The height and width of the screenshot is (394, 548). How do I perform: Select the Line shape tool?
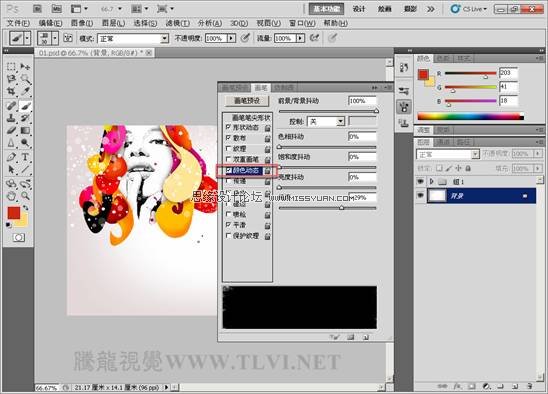(25, 170)
